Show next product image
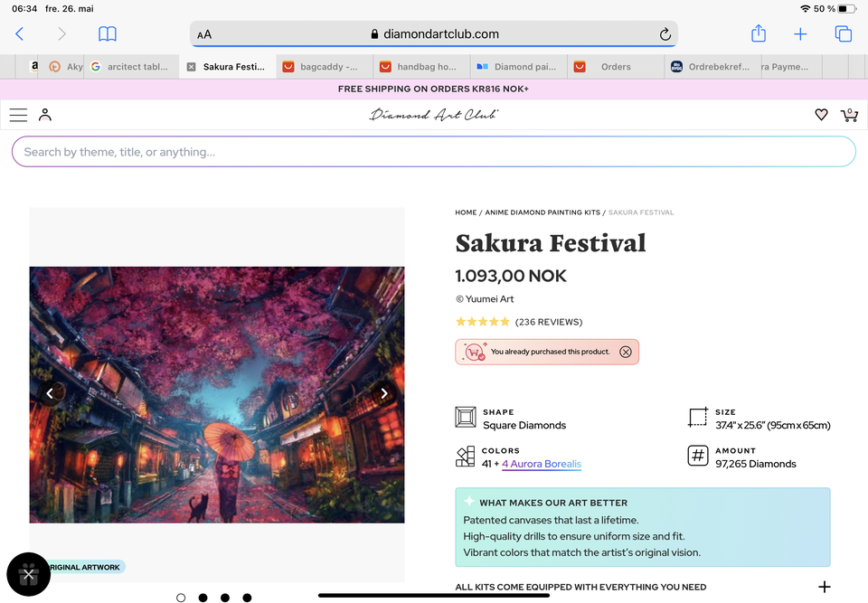Viewport: 868px width, 603px height. pyautogui.click(x=384, y=393)
